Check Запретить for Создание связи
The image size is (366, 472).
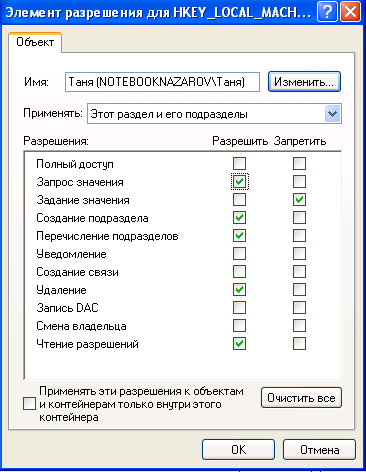tap(299, 272)
